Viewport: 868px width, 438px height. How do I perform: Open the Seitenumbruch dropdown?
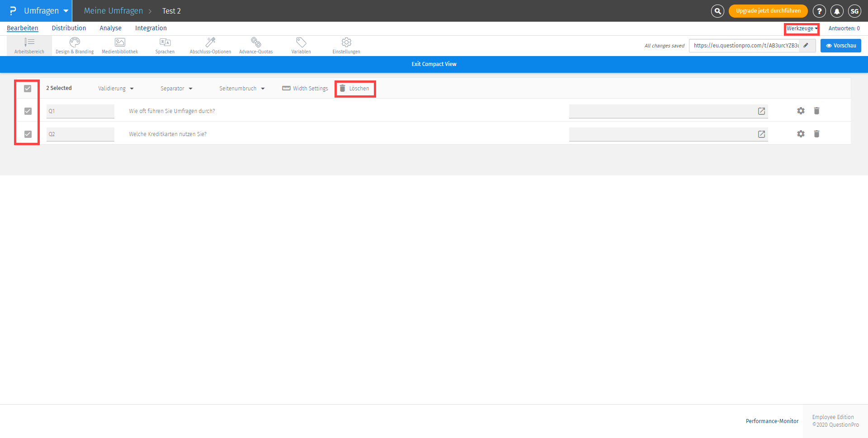[x=242, y=89]
